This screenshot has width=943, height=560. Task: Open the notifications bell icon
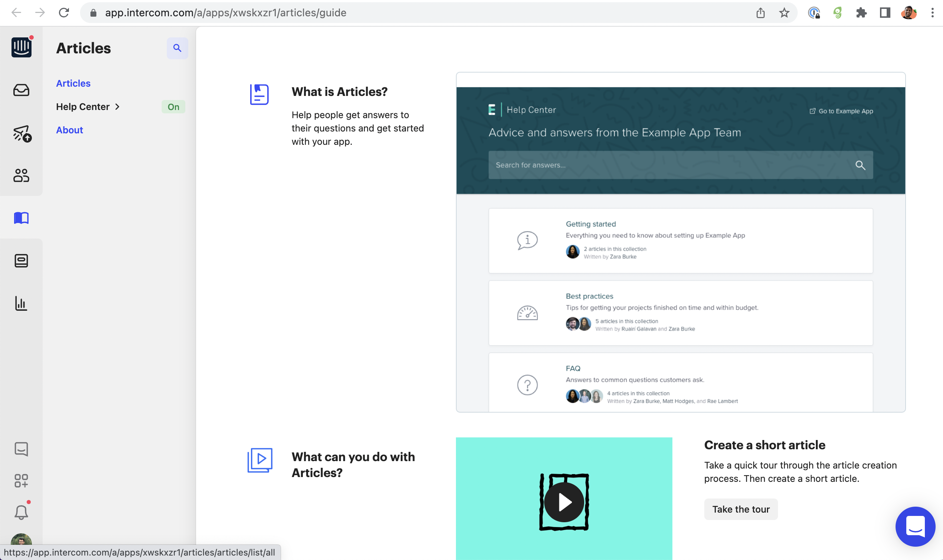tap(21, 513)
